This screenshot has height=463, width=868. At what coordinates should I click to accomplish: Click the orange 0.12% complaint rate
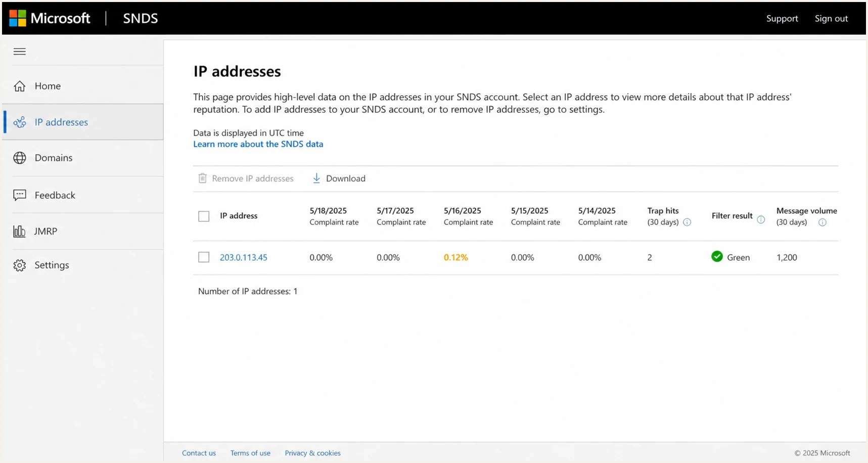[456, 257]
